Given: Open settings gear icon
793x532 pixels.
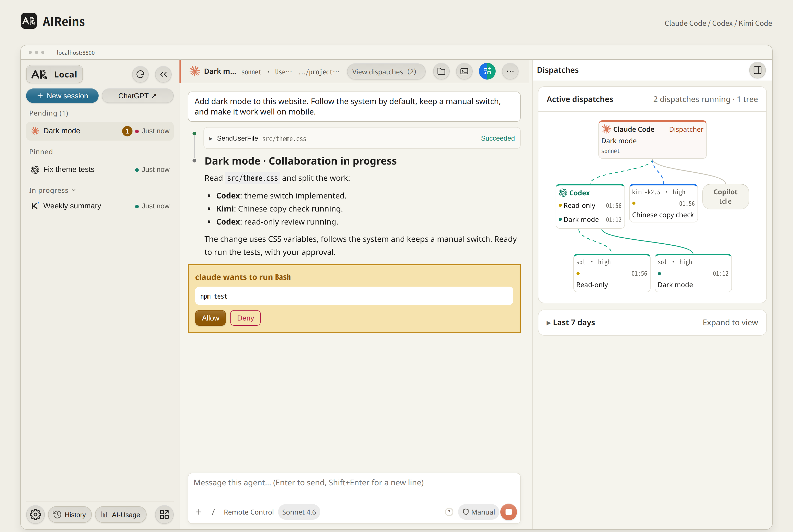Looking at the screenshot, I should click(x=35, y=514).
